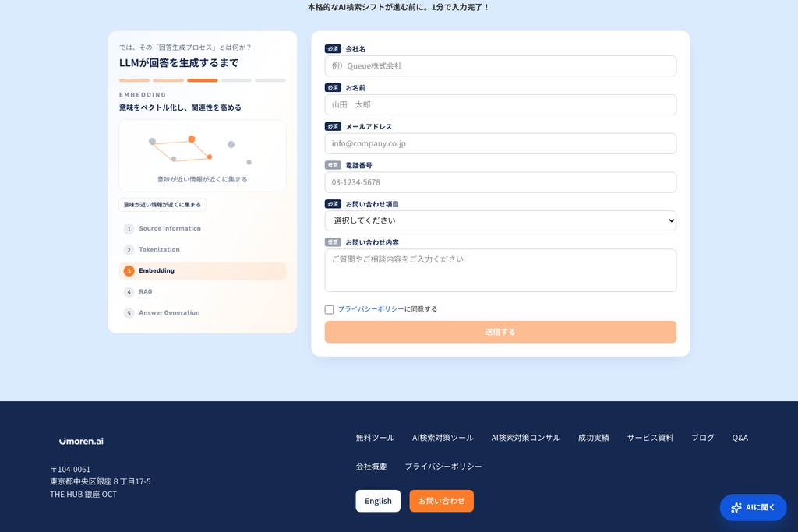Click the first progress bar segment
This screenshot has height=532, width=798.
click(x=134, y=80)
